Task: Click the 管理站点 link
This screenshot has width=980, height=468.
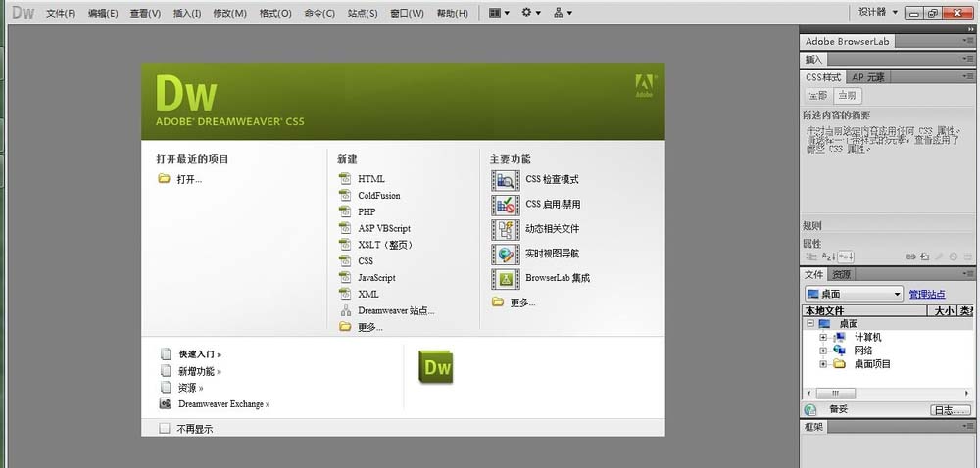Action: pos(926,294)
